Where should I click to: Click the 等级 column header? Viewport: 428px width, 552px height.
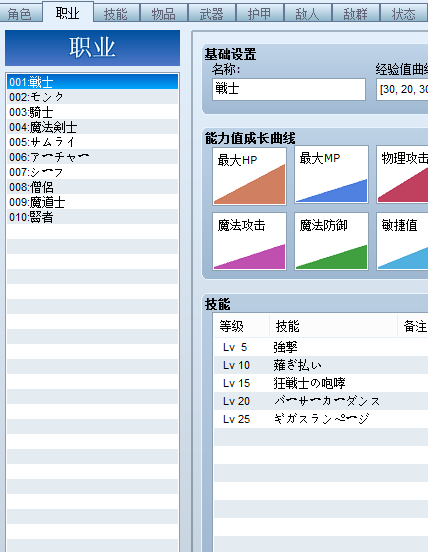coord(241,326)
